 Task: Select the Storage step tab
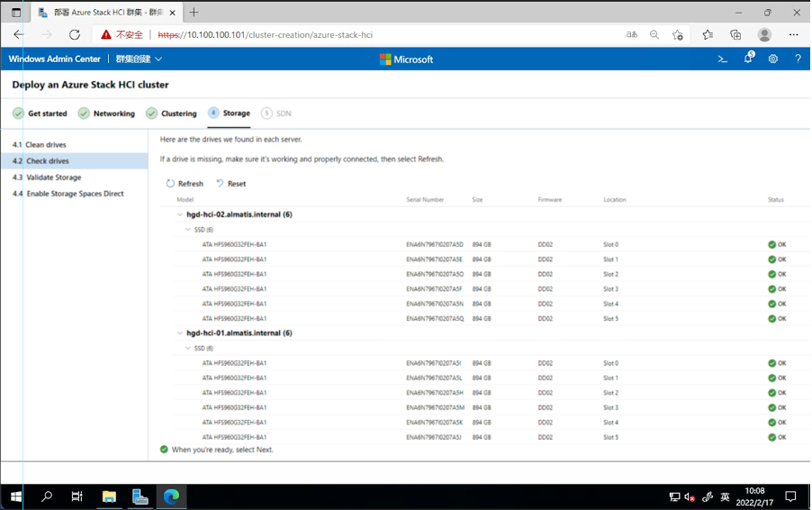coord(229,113)
